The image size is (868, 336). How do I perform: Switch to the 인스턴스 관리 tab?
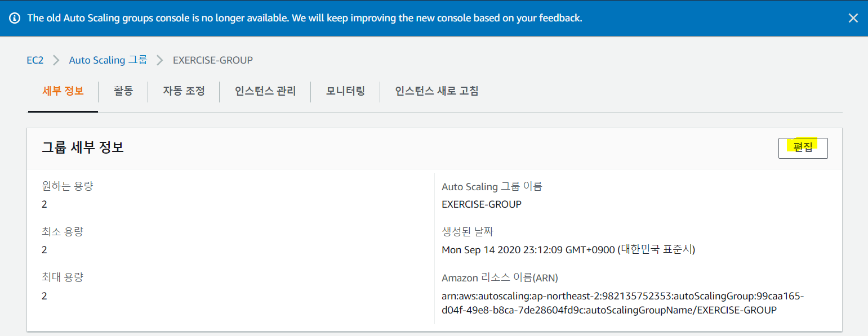coord(265,91)
